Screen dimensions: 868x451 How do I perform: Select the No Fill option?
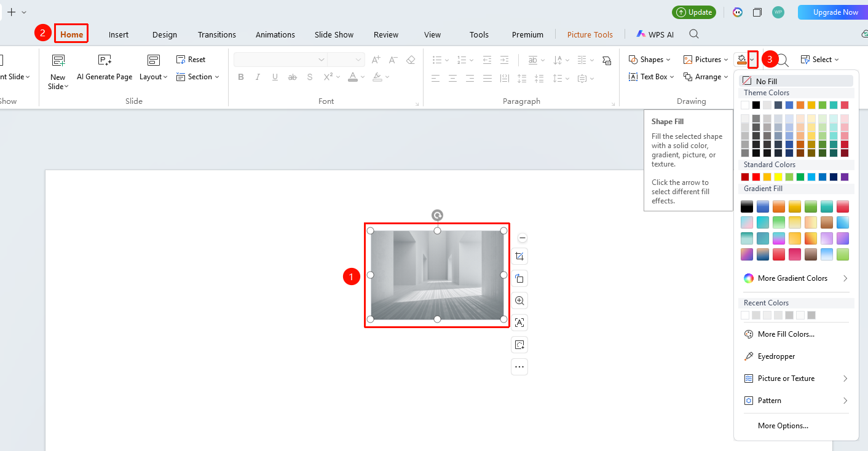point(796,81)
